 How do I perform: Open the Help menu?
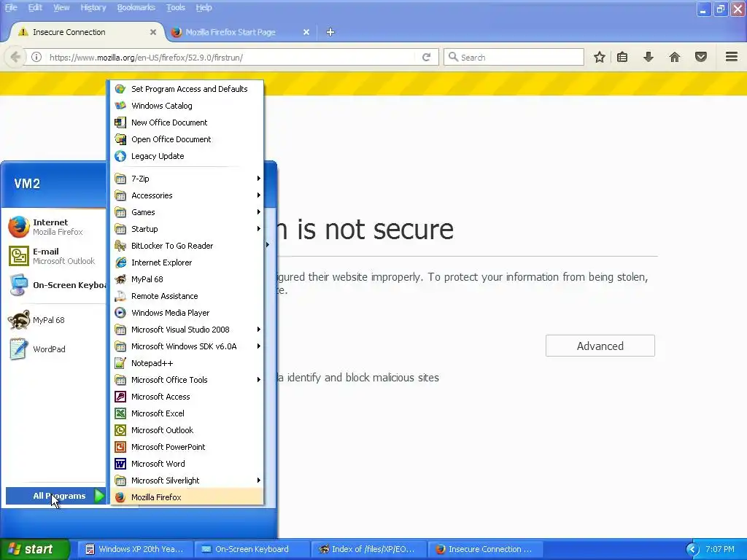(204, 7)
